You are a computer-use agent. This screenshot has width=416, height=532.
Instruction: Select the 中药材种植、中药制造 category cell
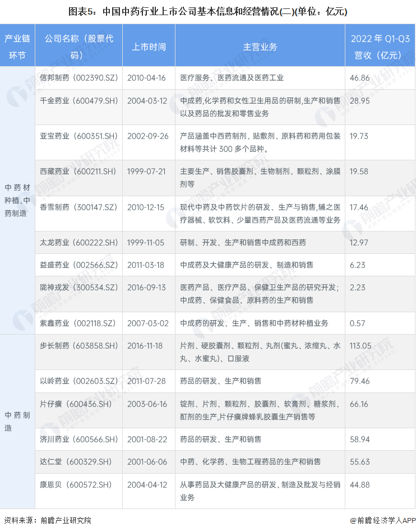pyautogui.click(x=17, y=200)
